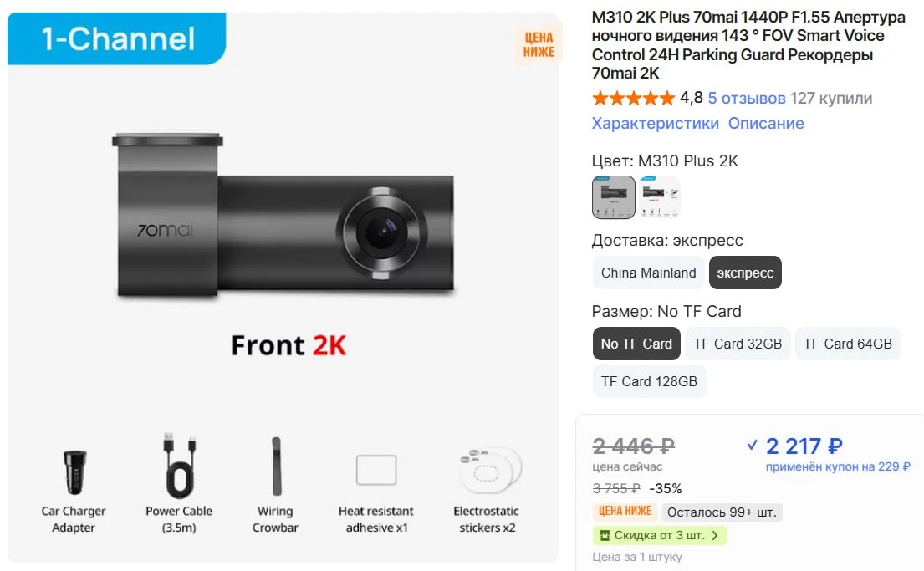924x571 pixels.
Task: Open the Описание link
Action: (766, 123)
